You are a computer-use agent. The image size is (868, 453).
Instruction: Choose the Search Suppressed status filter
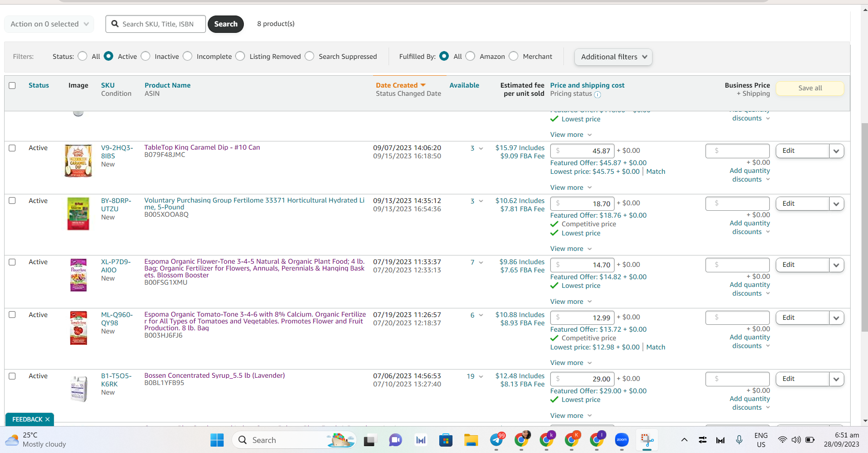[x=310, y=56]
